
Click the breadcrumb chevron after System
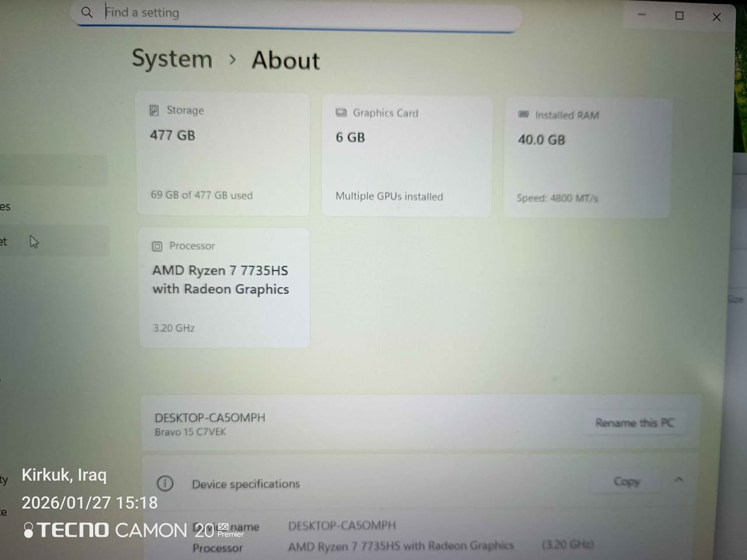coord(233,60)
